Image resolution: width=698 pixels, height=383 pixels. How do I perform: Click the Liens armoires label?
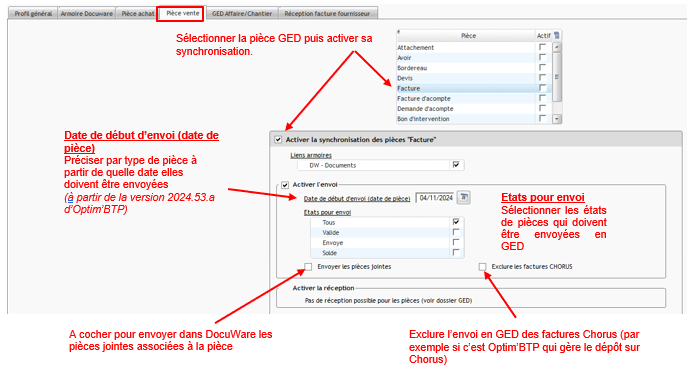(x=311, y=155)
